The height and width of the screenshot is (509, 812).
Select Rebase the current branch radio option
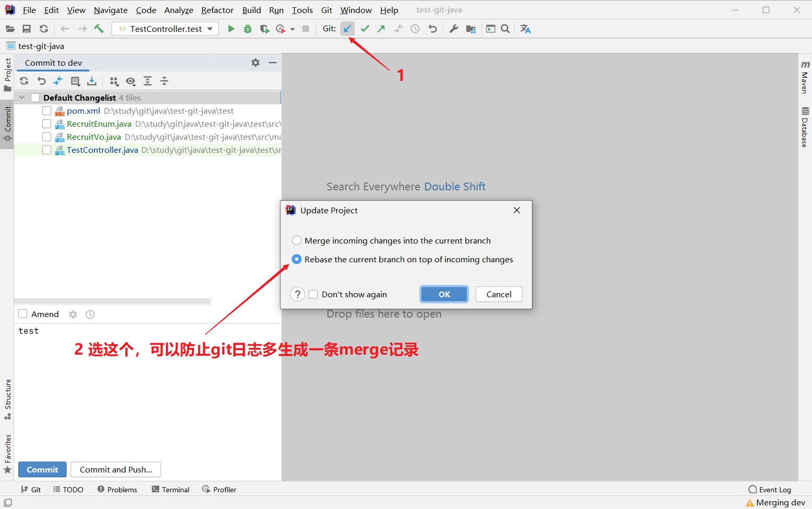pyautogui.click(x=297, y=259)
